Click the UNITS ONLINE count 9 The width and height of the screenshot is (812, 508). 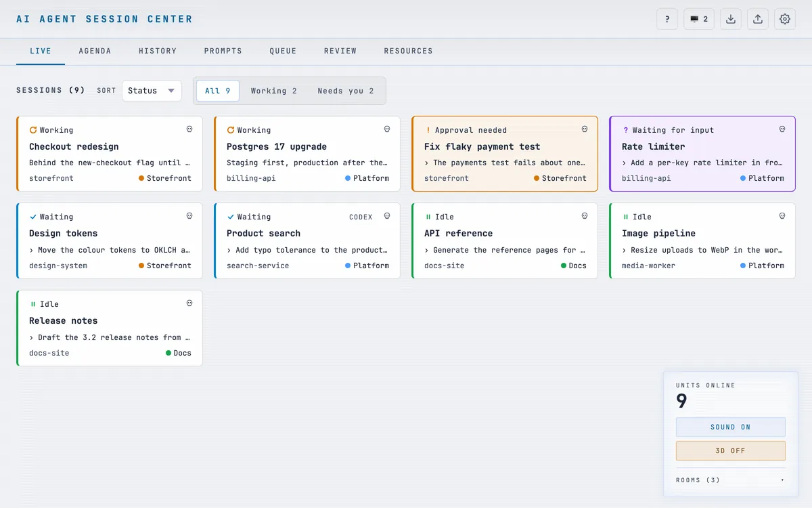(x=681, y=401)
